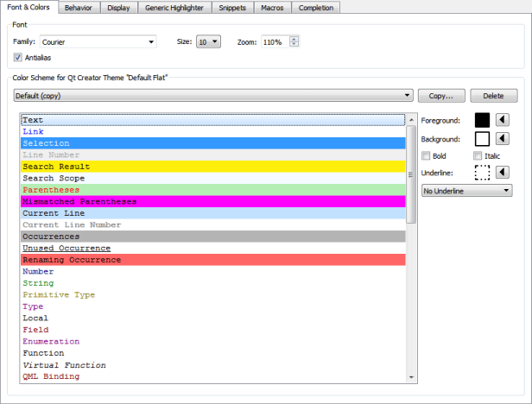Toggle the Italic checkbox
532x404 pixels.
point(478,155)
